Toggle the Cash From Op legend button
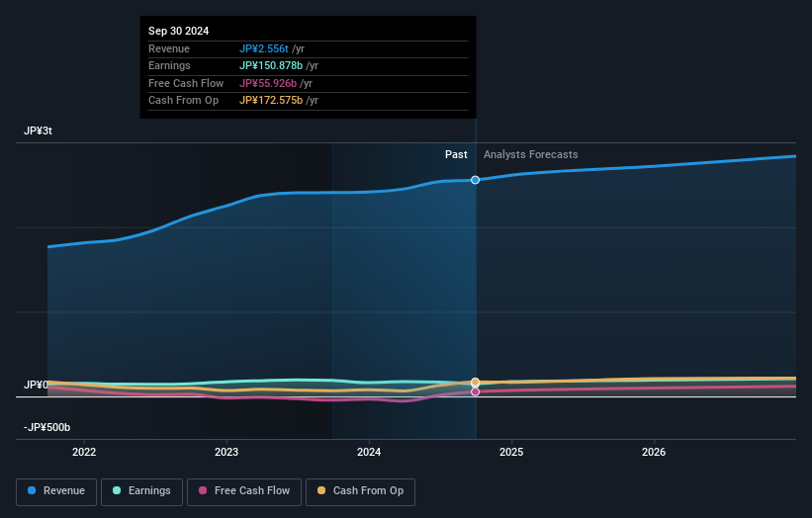Screen dimensions: 812x518 click(360, 491)
